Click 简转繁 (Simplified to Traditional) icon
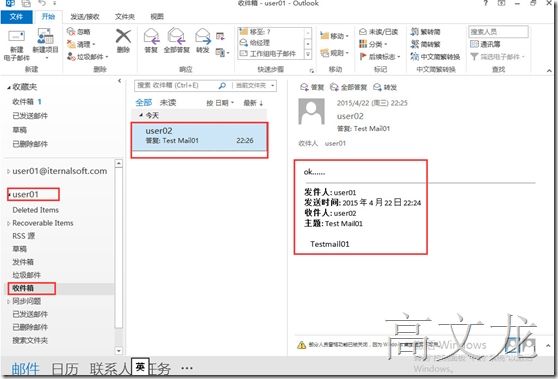 tap(425, 44)
